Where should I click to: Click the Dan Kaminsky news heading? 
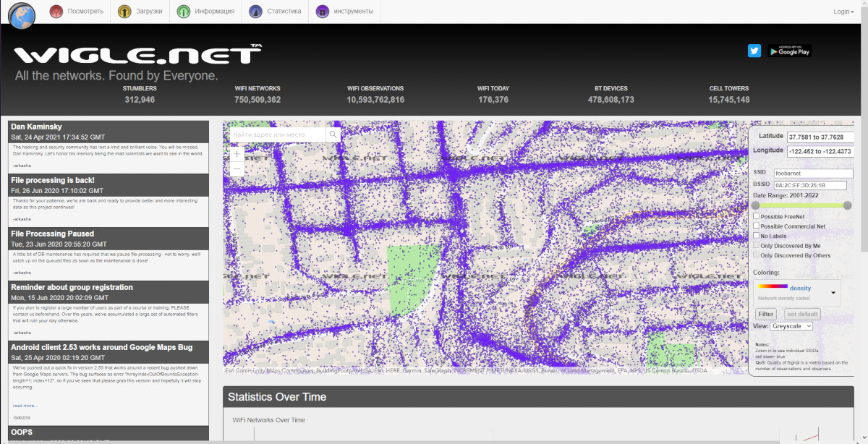tap(36, 127)
